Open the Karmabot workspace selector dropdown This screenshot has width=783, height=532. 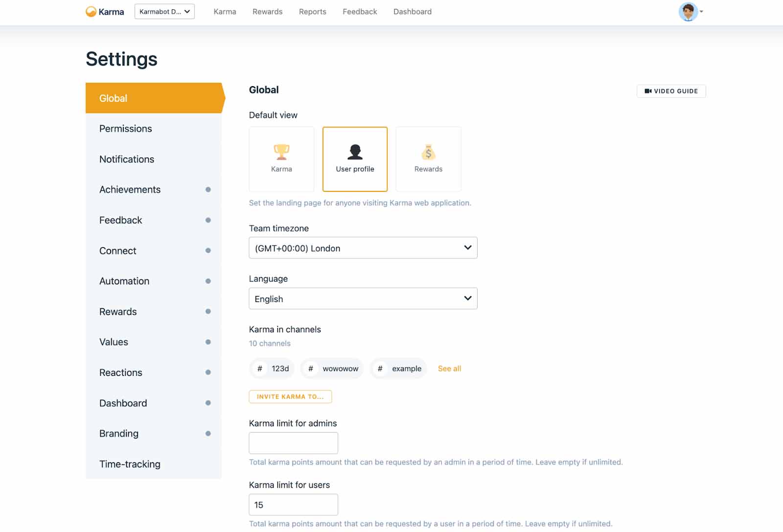point(164,11)
